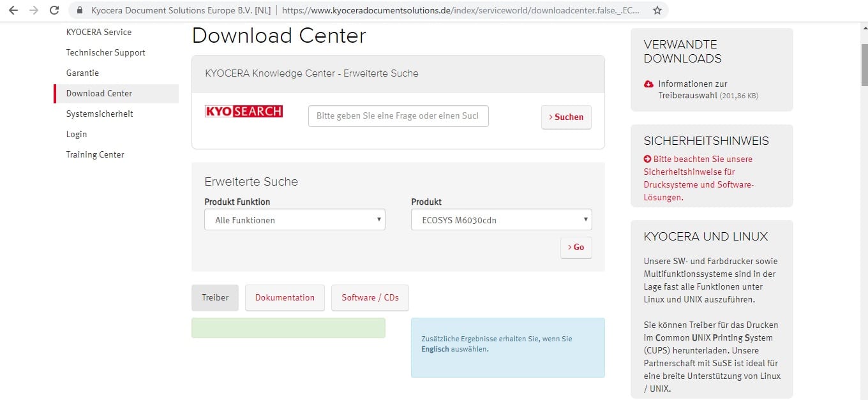Open the Produkt Funktion dropdown
This screenshot has width=868, height=400.
tap(295, 220)
